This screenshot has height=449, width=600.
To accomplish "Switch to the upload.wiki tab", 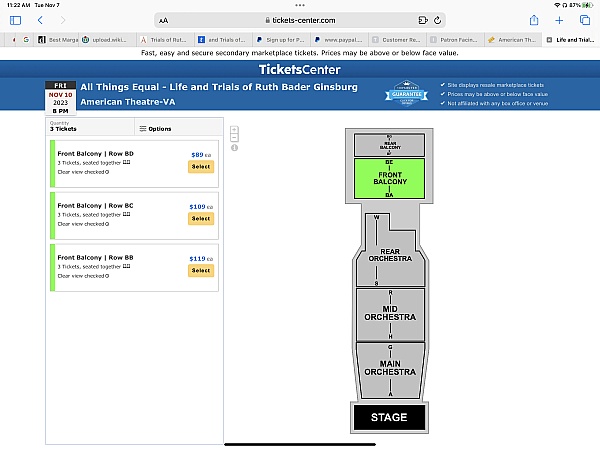I will click(108, 39).
